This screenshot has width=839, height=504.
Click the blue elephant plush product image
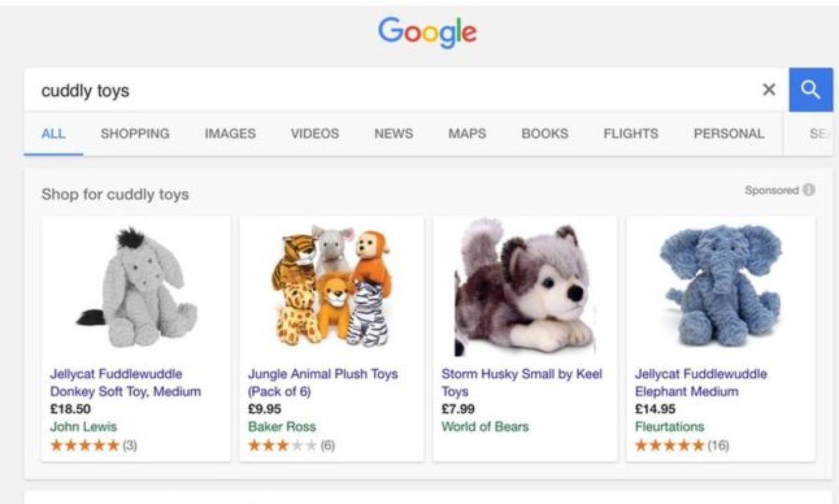(720, 286)
